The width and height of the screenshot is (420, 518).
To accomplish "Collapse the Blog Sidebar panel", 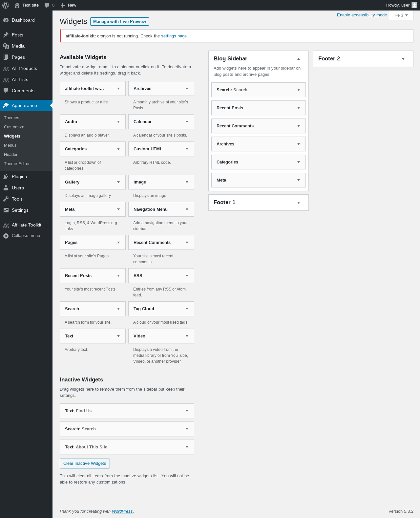I will [299, 59].
